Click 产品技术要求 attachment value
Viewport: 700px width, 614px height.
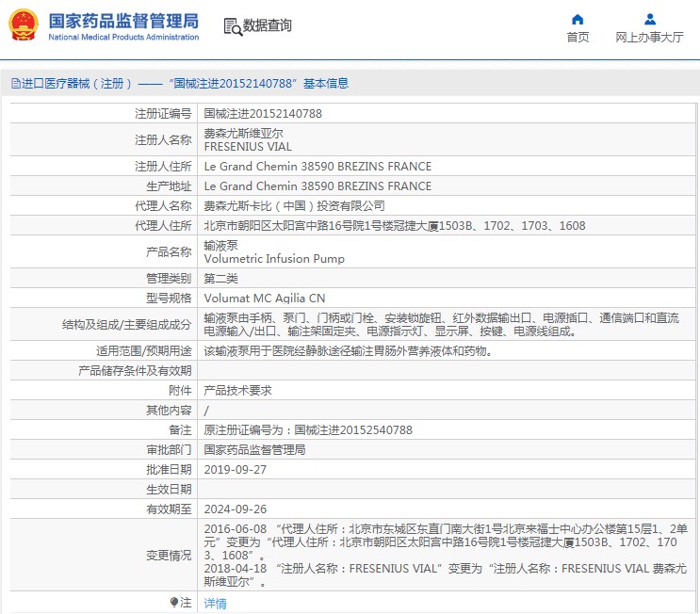pyautogui.click(x=237, y=391)
